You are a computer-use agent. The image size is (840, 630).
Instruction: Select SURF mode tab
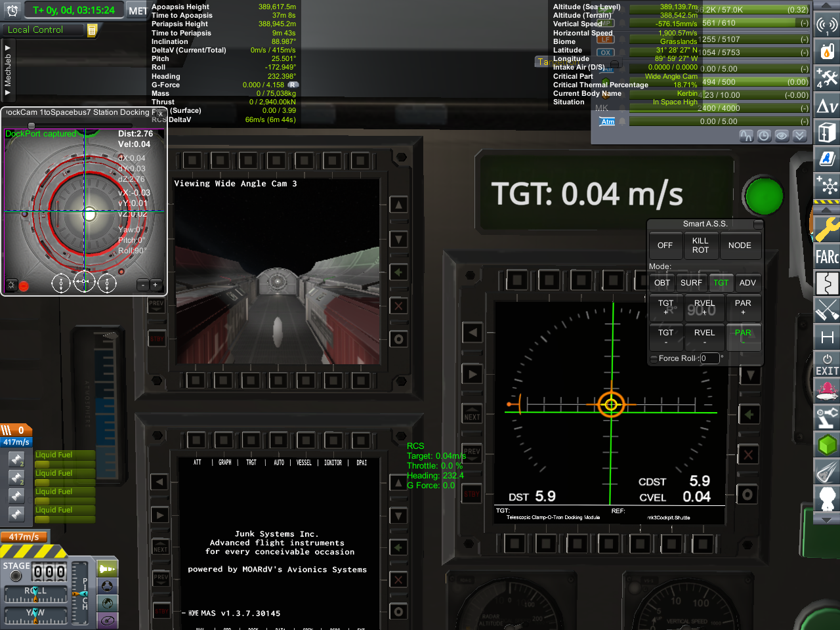[x=691, y=283]
